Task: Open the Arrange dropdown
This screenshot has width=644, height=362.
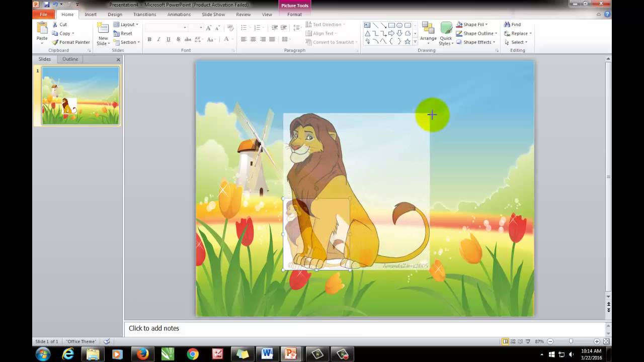Action: pyautogui.click(x=428, y=33)
